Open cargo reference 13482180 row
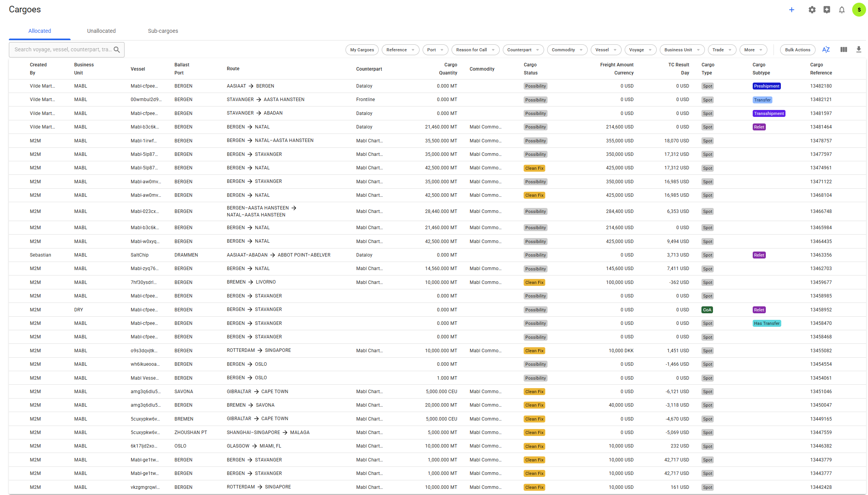 (x=821, y=86)
